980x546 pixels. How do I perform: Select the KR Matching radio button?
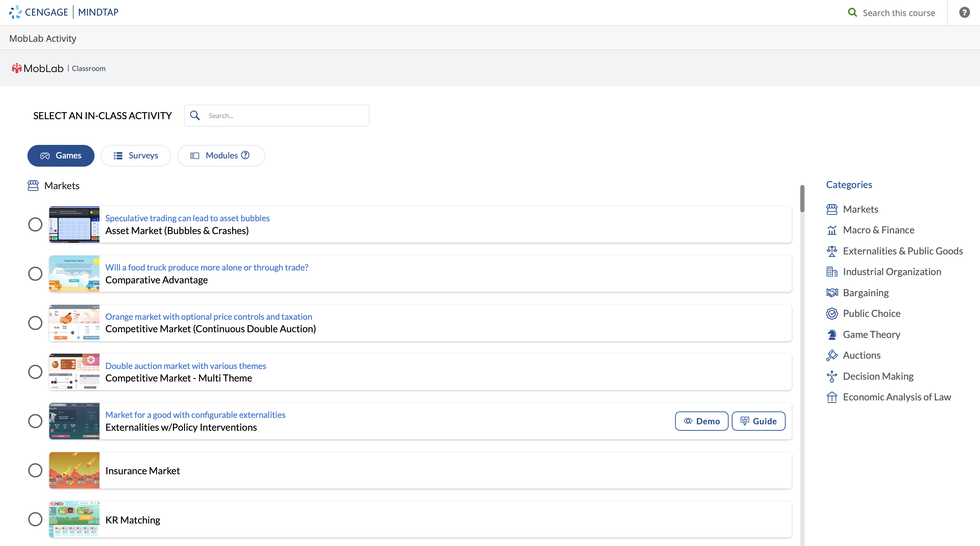coord(35,519)
